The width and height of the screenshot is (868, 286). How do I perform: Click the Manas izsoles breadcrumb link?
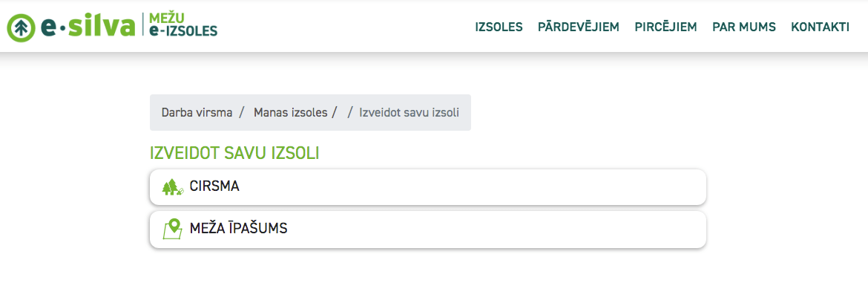tap(291, 112)
